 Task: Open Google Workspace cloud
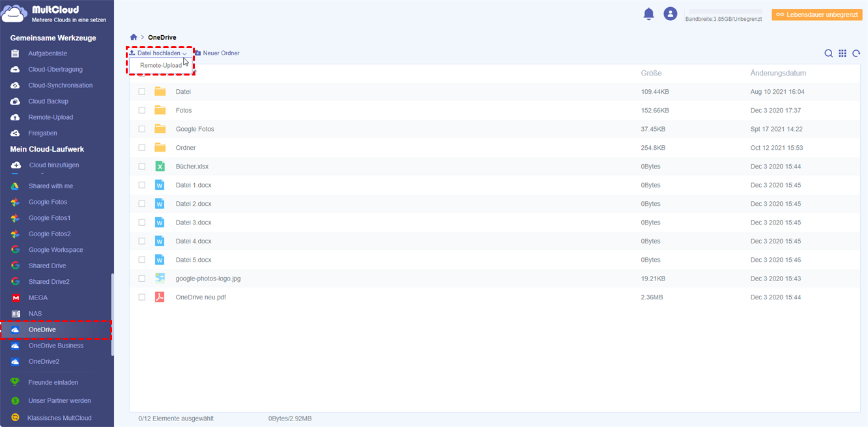(56, 250)
